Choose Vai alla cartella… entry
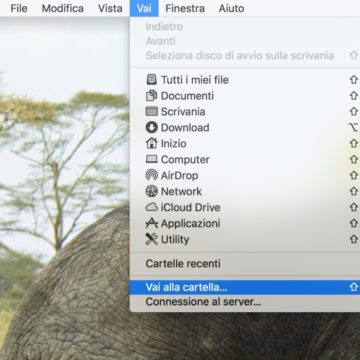This screenshot has height=360, width=360. [245, 287]
